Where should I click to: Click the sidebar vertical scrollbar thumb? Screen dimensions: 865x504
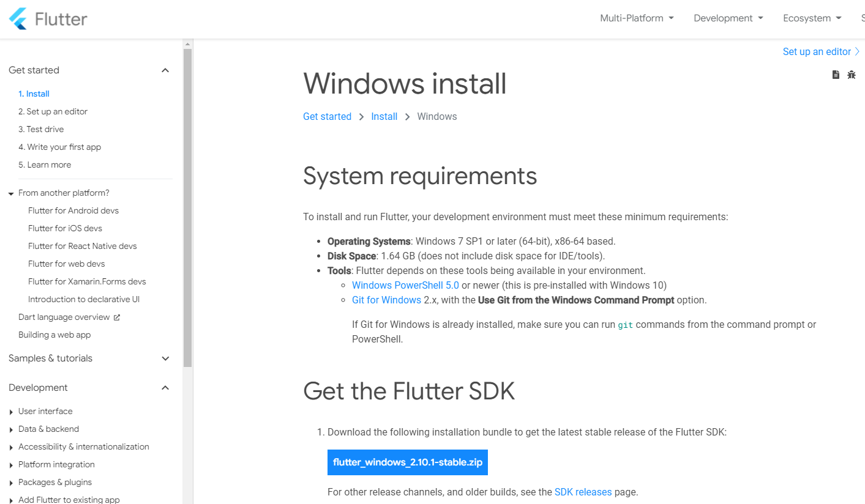tap(188, 208)
